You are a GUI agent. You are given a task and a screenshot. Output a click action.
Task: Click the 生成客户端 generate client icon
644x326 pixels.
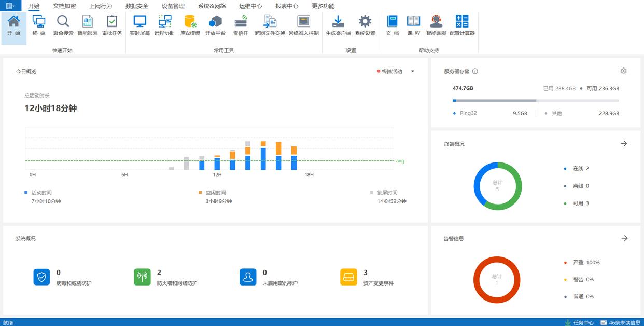coord(338,25)
